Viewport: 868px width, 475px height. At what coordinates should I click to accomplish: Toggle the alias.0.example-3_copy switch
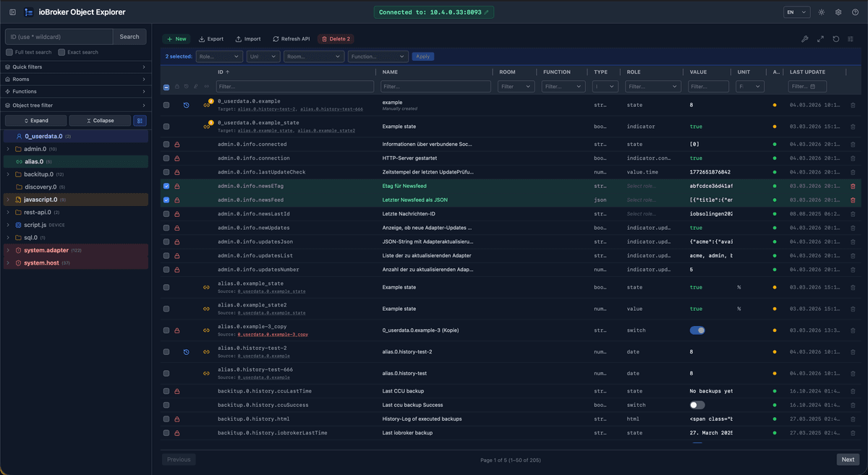click(x=697, y=330)
